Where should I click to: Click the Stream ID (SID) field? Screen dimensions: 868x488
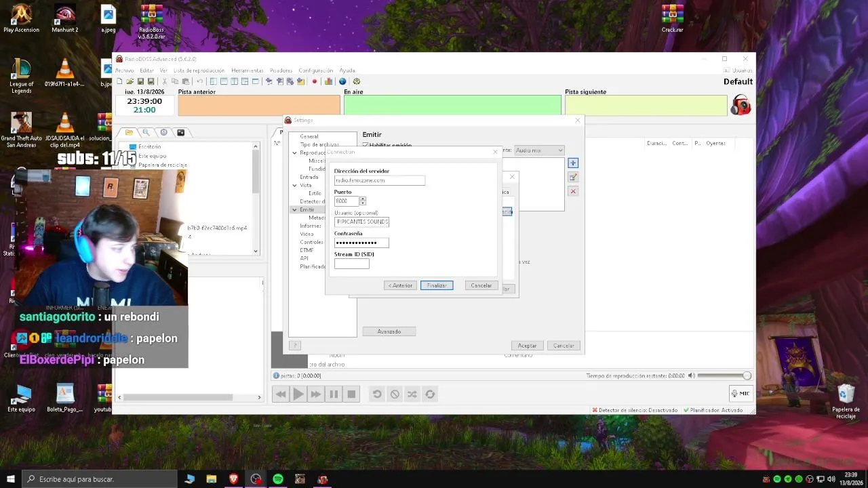(x=351, y=264)
